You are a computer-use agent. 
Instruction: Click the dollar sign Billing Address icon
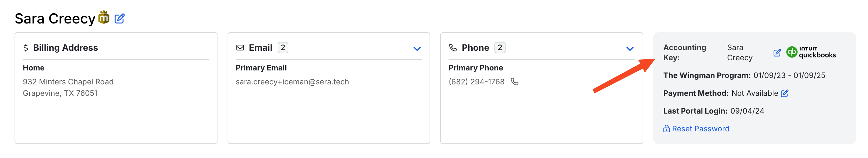coord(26,48)
